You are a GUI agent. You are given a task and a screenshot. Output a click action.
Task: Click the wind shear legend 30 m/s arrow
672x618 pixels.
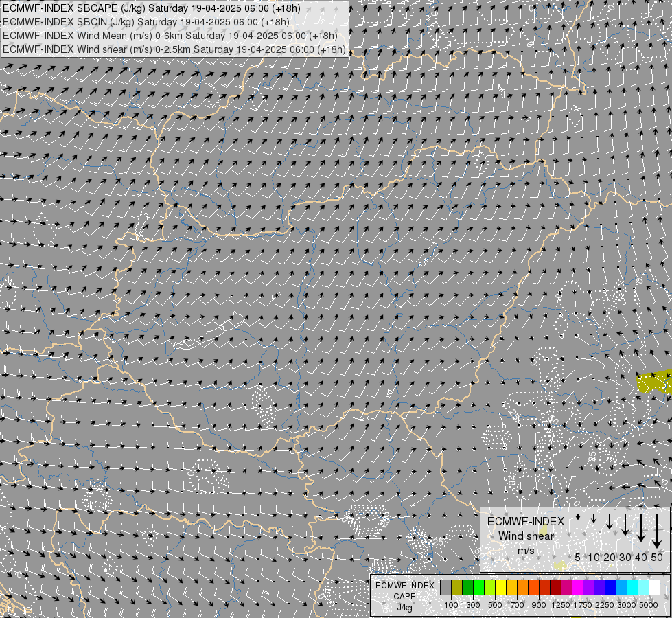tap(625, 525)
